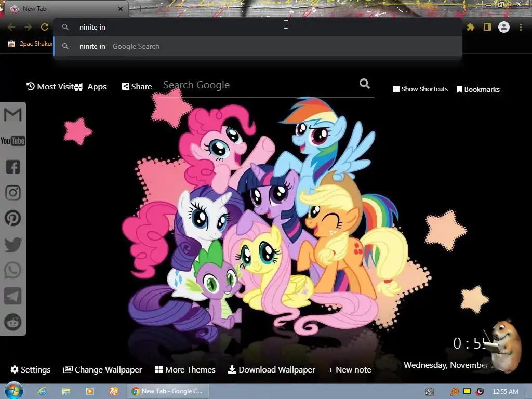Open the Chrome three-dot menu
Viewport: 532px width, 399px height.
pyautogui.click(x=521, y=27)
